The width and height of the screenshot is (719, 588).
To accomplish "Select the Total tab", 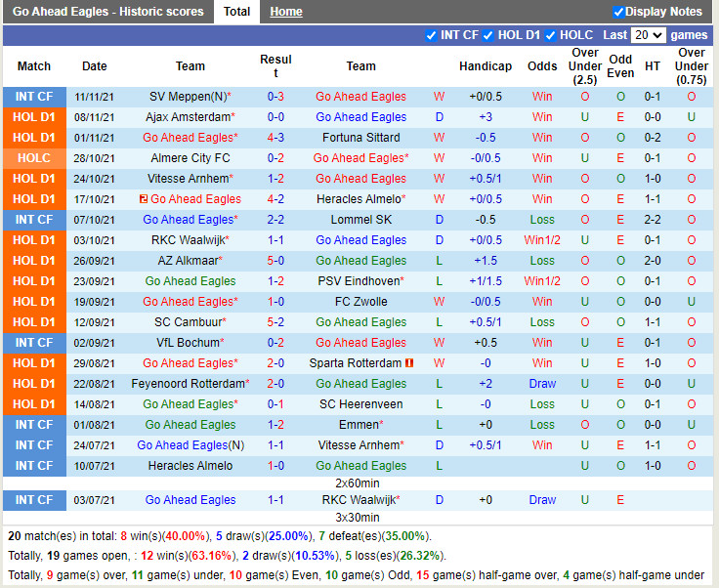I will pyautogui.click(x=236, y=12).
